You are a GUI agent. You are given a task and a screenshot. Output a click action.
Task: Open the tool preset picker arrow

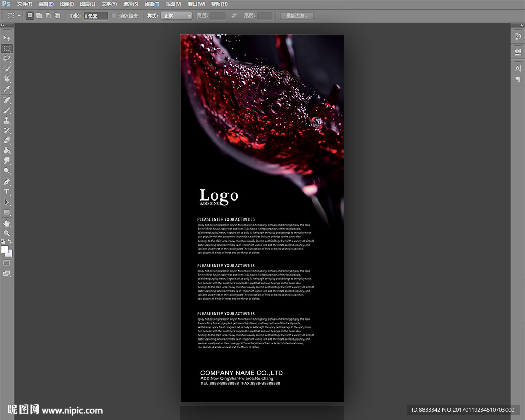click(19, 16)
